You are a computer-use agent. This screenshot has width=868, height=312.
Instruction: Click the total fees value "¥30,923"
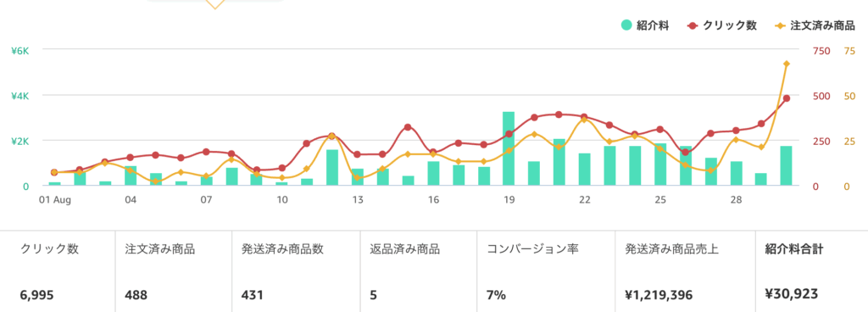click(x=792, y=294)
